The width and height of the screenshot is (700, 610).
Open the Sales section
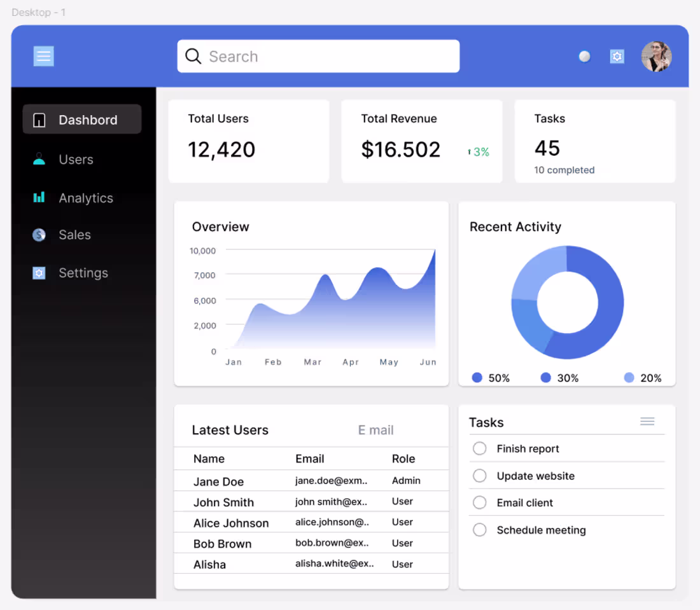pyautogui.click(x=74, y=235)
